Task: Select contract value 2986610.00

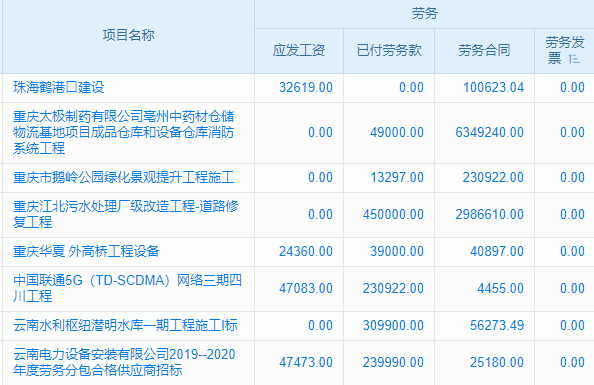Action: (x=489, y=214)
